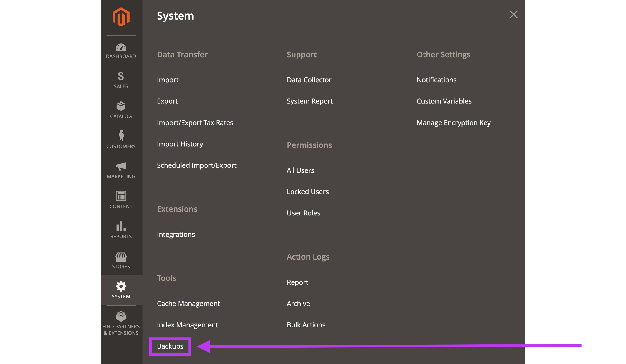
Task: Open Scheduled Import/Export
Action: (196, 165)
